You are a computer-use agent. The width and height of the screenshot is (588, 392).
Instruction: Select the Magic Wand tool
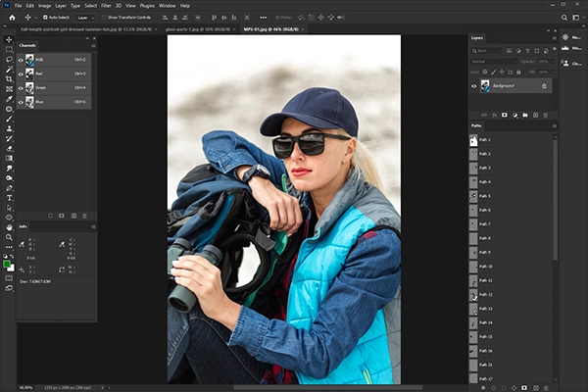(9, 69)
